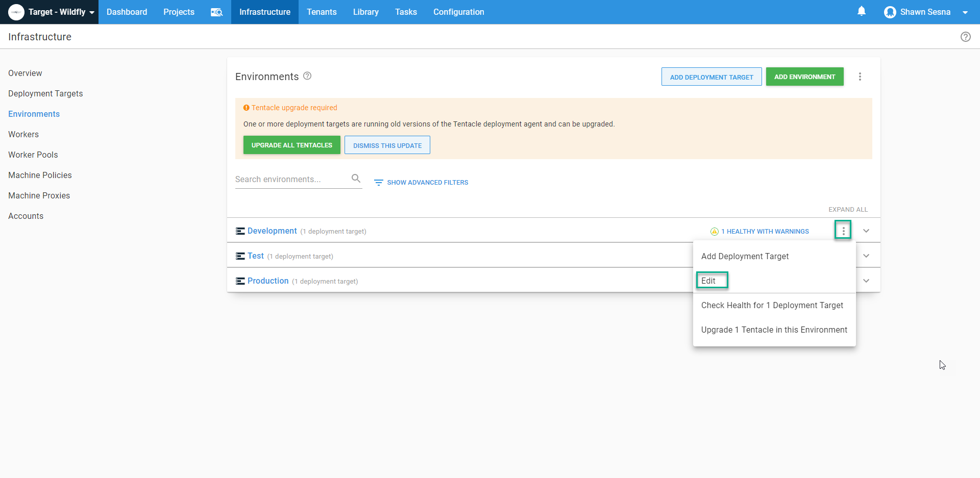
Task: Click the Development row three-dot menu
Action: point(843,231)
